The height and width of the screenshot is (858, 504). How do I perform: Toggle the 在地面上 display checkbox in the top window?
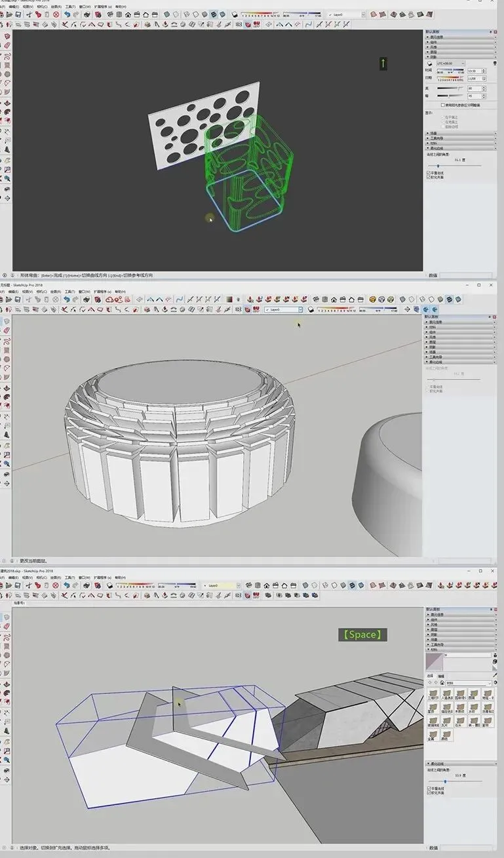tap(443, 122)
